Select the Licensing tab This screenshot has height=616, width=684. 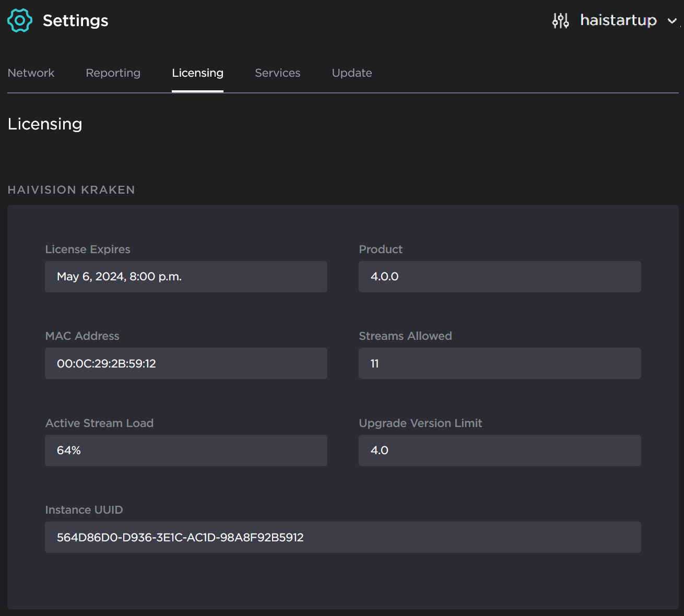tap(197, 73)
